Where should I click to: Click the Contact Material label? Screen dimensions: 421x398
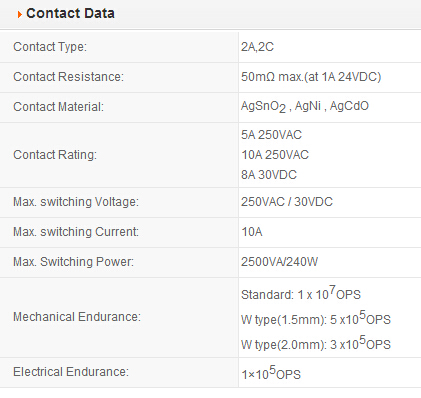(x=58, y=107)
